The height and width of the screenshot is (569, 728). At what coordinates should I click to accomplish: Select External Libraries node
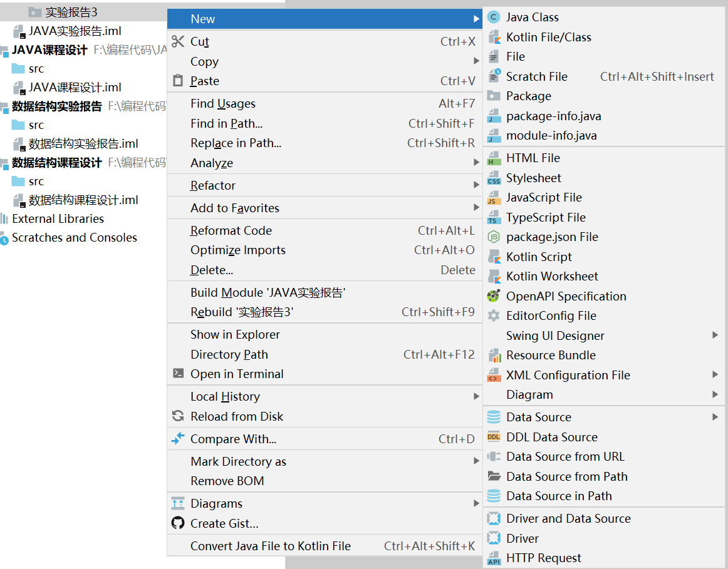pyautogui.click(x=58, y=219)
